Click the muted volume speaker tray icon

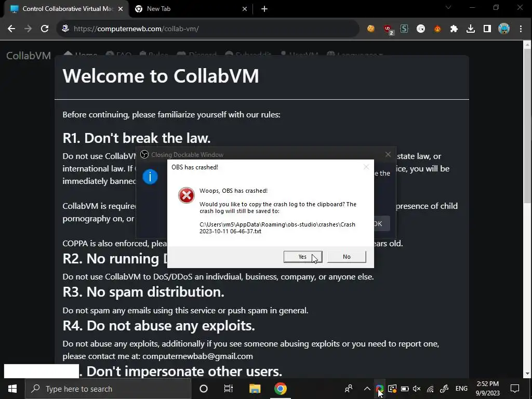pyautogui.click(x=417, y=389)
